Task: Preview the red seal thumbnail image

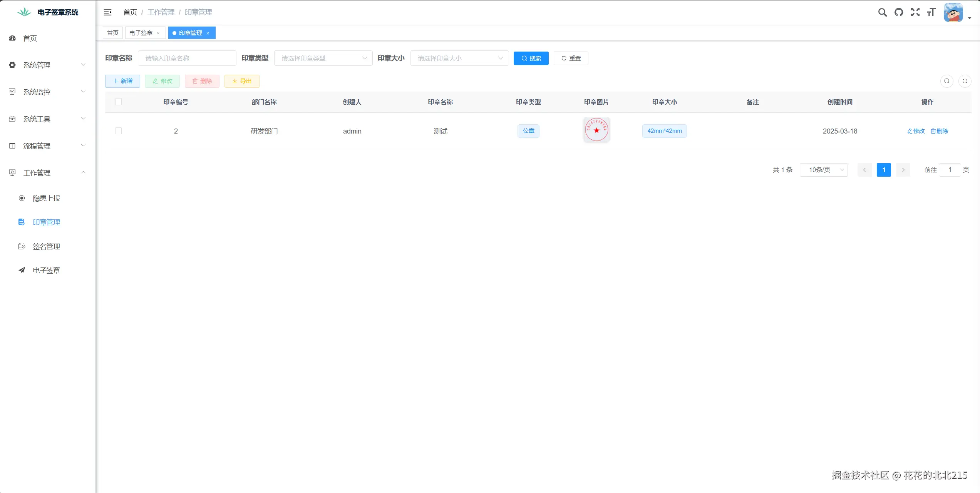Action: point(596,130)
